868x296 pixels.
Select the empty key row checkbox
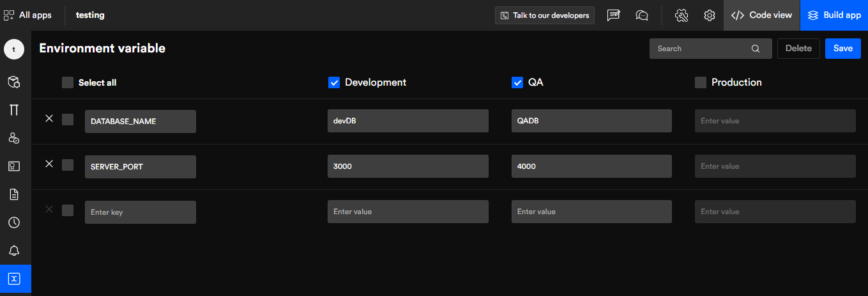click(x=68, y=210)
